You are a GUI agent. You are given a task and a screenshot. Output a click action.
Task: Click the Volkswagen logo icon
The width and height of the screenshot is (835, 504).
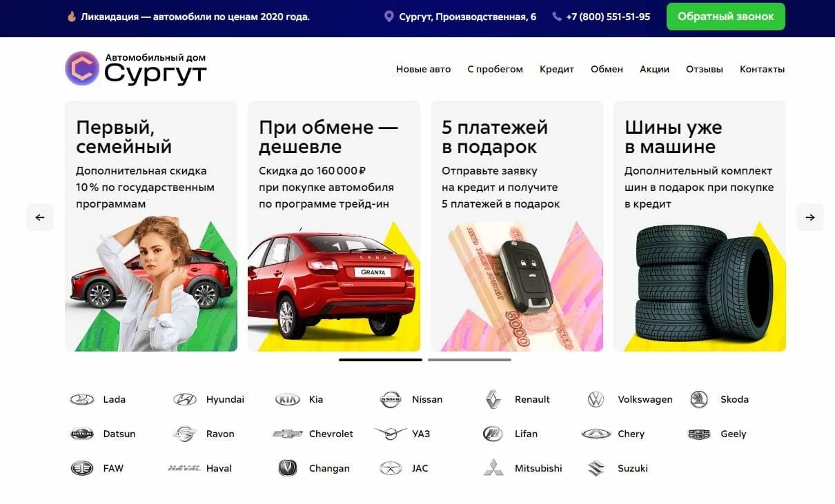click(596, 399)
